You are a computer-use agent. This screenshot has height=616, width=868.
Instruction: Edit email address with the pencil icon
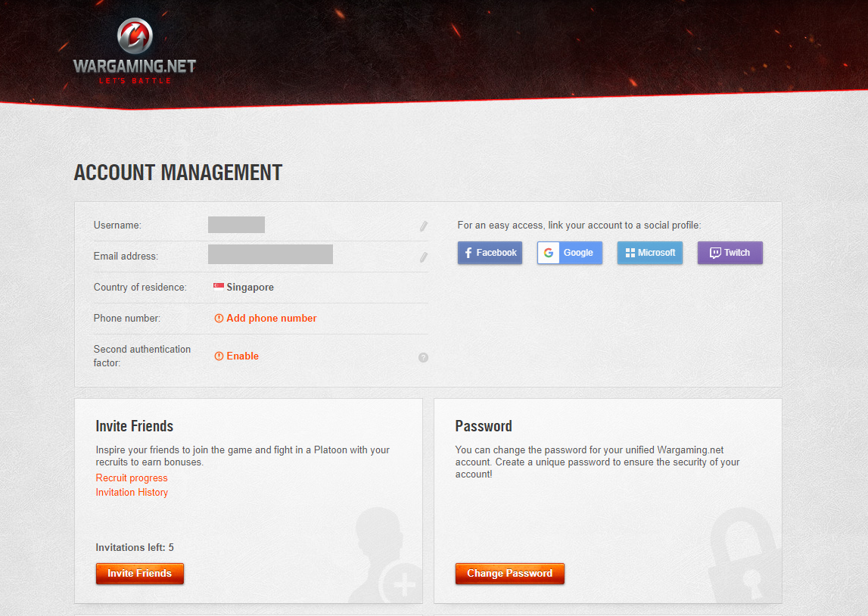(424, 257)
